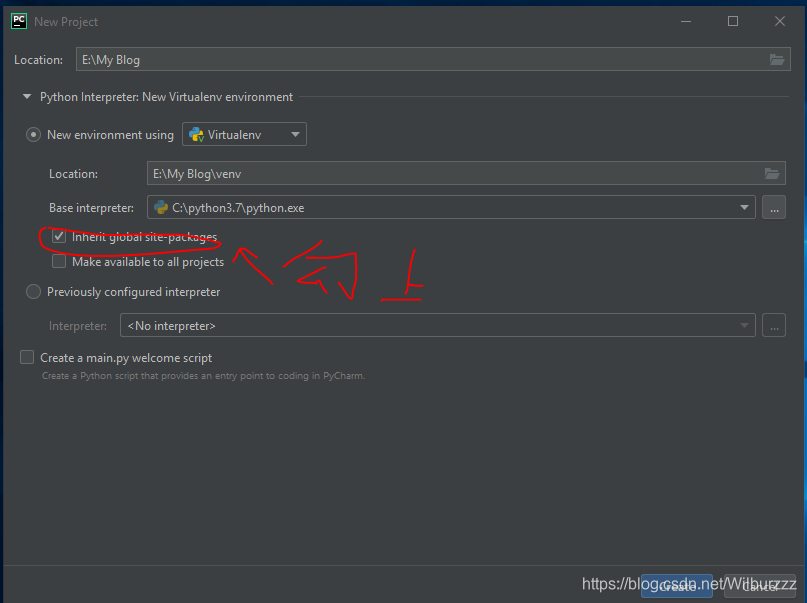Screen dimensions: 807x603
Task: Click the Cancel button
Action: pyautogui.click(x=760, y=587)
